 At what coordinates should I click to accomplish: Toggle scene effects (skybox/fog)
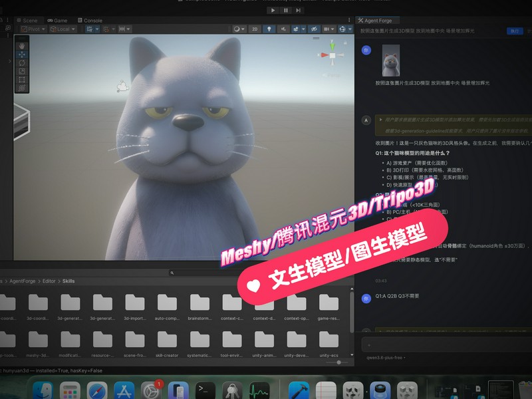295,29
